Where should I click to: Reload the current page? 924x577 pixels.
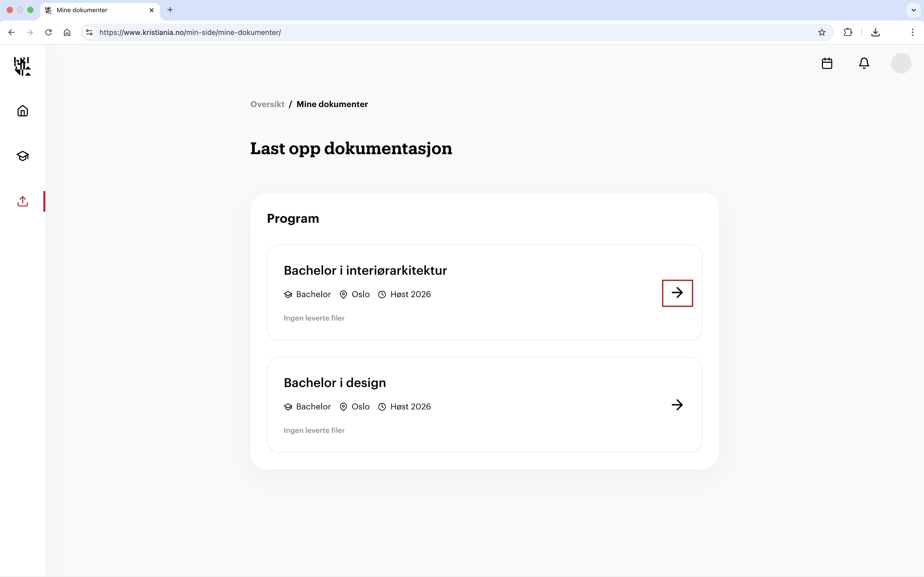[48, 32]
